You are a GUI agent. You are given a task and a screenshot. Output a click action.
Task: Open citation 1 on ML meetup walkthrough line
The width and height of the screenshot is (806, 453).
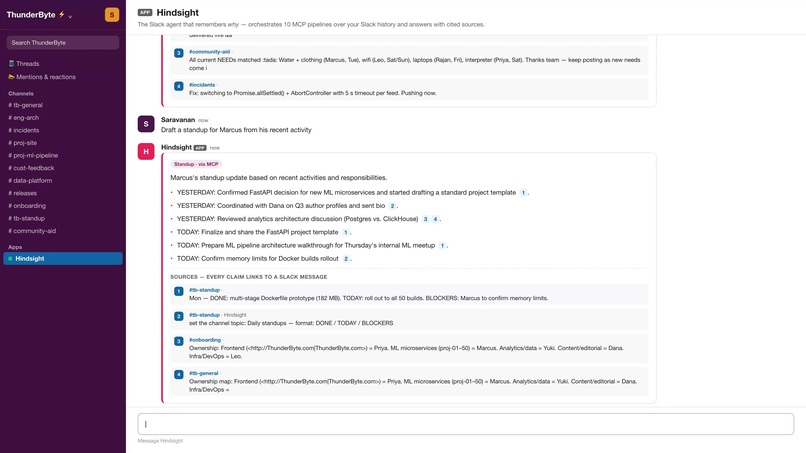[442, 246]
